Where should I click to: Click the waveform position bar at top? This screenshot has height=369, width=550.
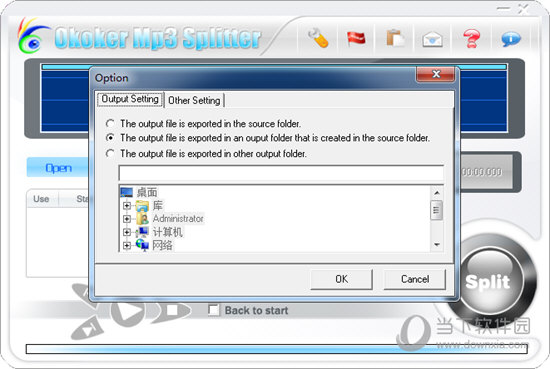pyautogui.click(x=274, y=67)
